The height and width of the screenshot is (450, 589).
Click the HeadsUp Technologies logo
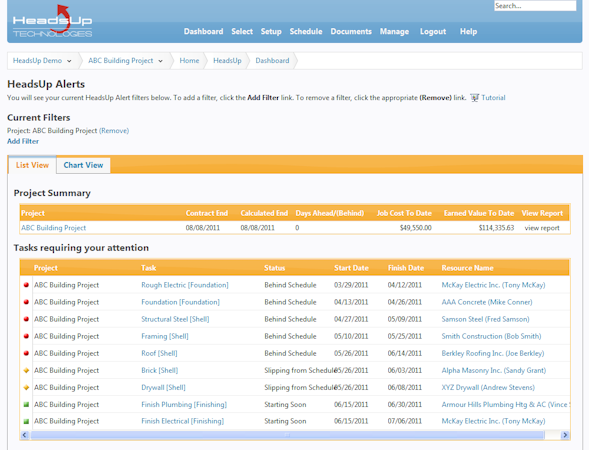52,21
